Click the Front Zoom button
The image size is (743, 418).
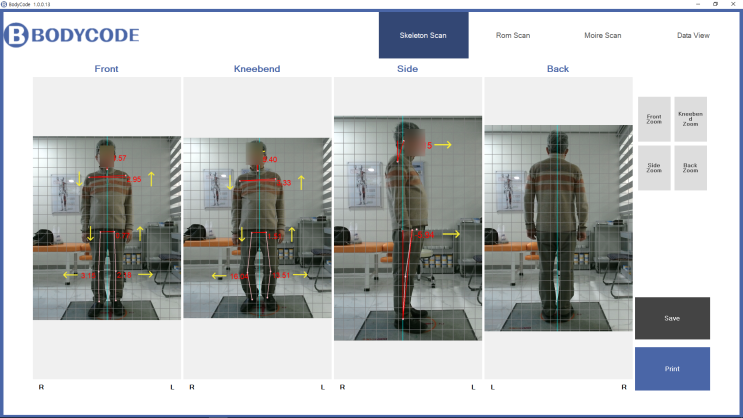pyautogui.click(x=654, y=119)
